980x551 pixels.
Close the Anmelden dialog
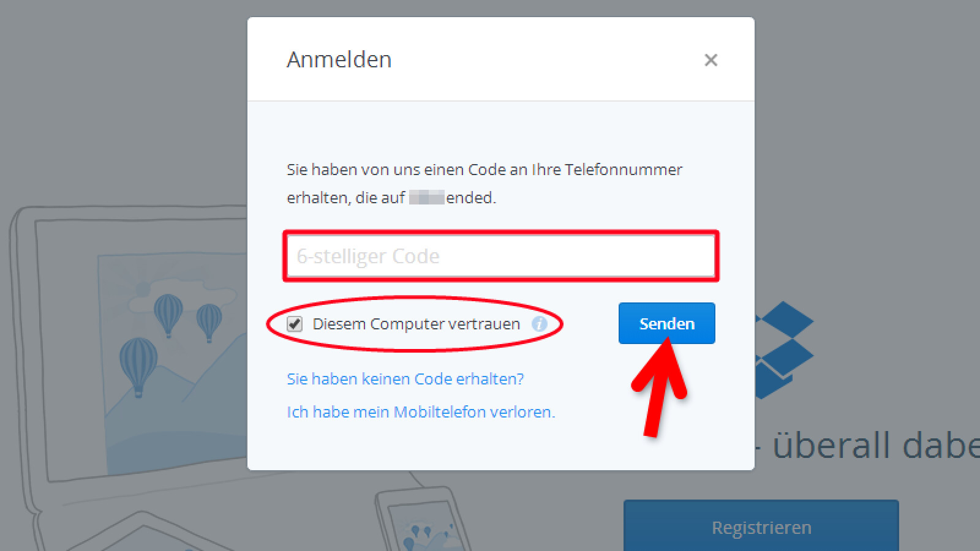pos(710,60)
